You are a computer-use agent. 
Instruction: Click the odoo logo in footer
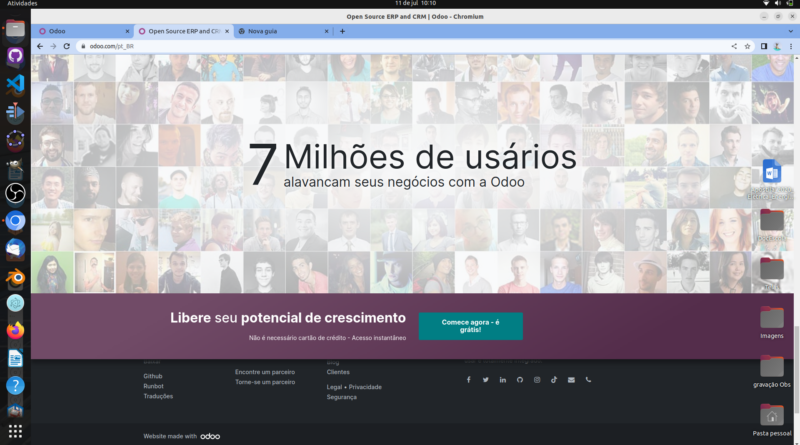pos(210,436)
